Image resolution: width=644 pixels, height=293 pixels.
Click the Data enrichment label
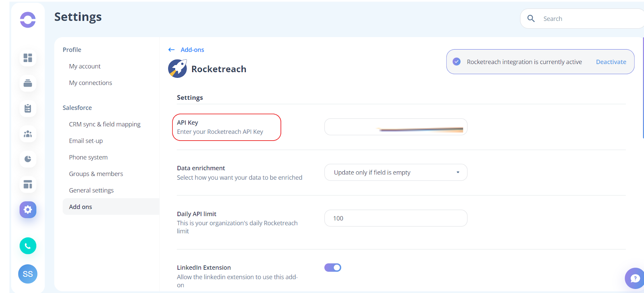click(x=201, y=168)
